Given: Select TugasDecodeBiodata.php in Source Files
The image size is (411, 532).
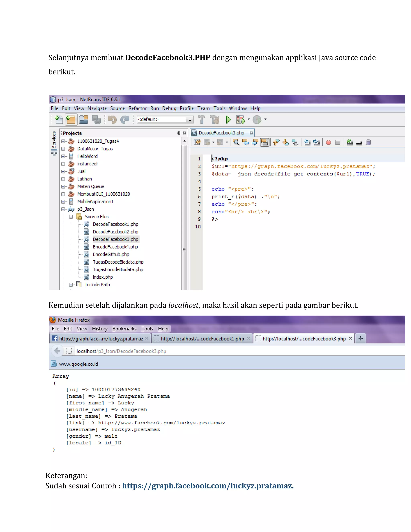Looking at the screenshot, I should 118,262.
